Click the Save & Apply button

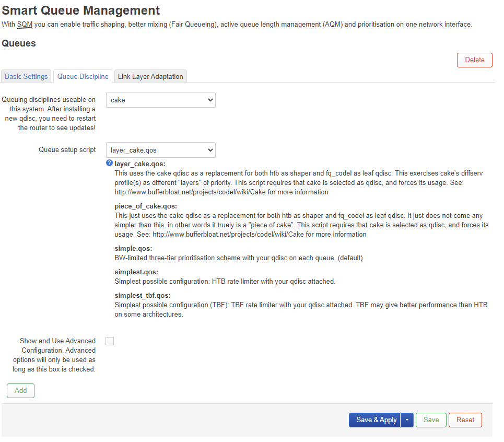[376, 420]
